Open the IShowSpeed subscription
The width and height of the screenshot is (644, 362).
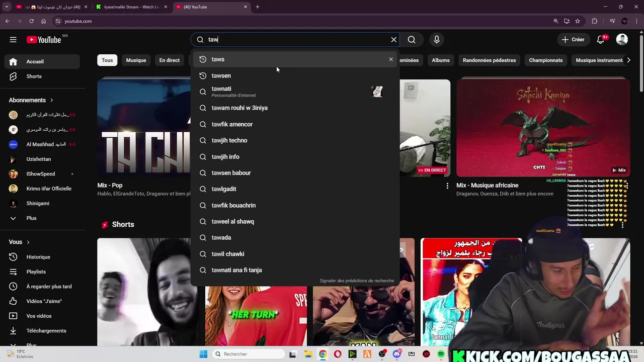point(42,174)
